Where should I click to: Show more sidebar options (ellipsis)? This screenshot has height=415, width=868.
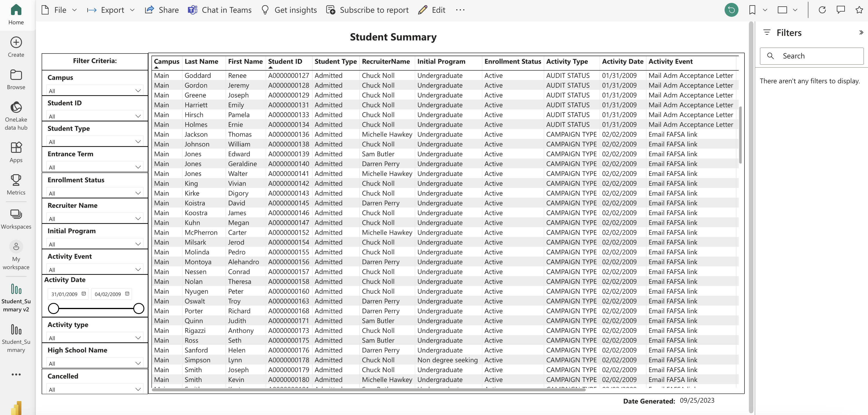click(x=16, y=374)
